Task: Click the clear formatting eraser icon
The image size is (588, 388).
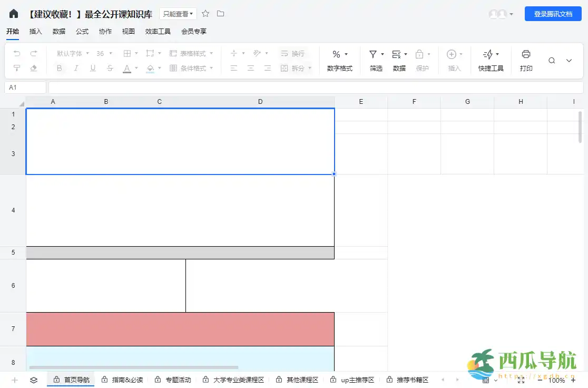Action: pyautogui.click(x=34, y=68)
